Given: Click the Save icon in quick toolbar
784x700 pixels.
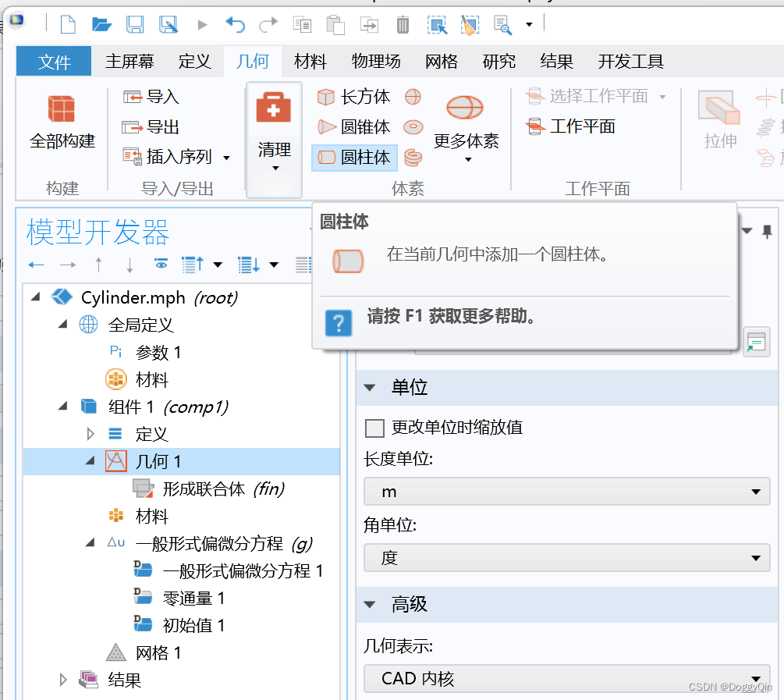Looking at the screenshot, I should pos(135,24).
